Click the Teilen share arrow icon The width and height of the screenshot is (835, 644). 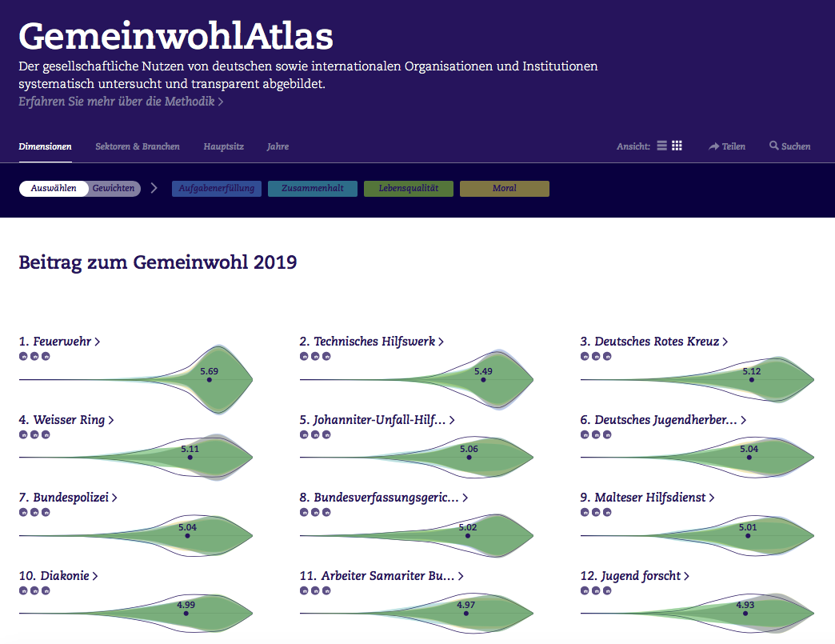tap(713, 146)
